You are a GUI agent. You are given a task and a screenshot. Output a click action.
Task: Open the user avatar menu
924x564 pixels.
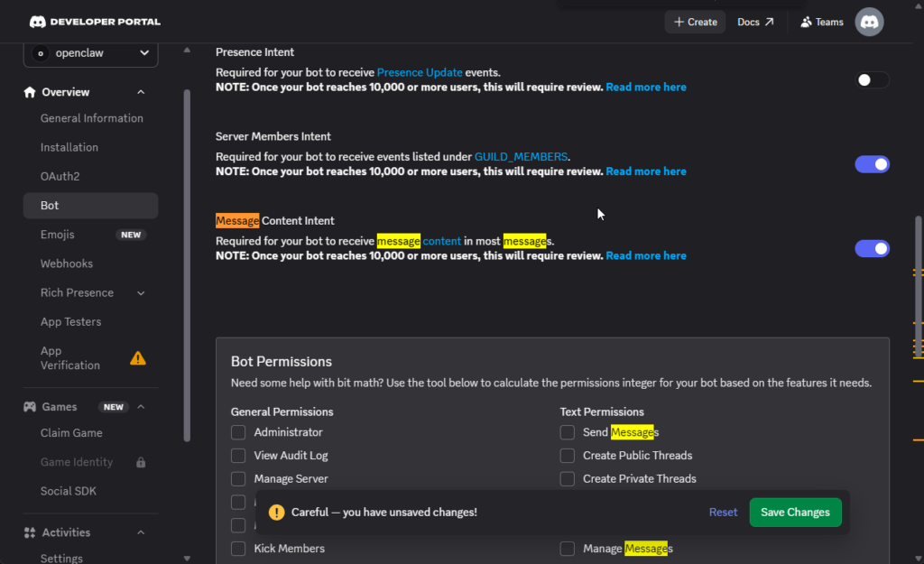coord(869,22)
